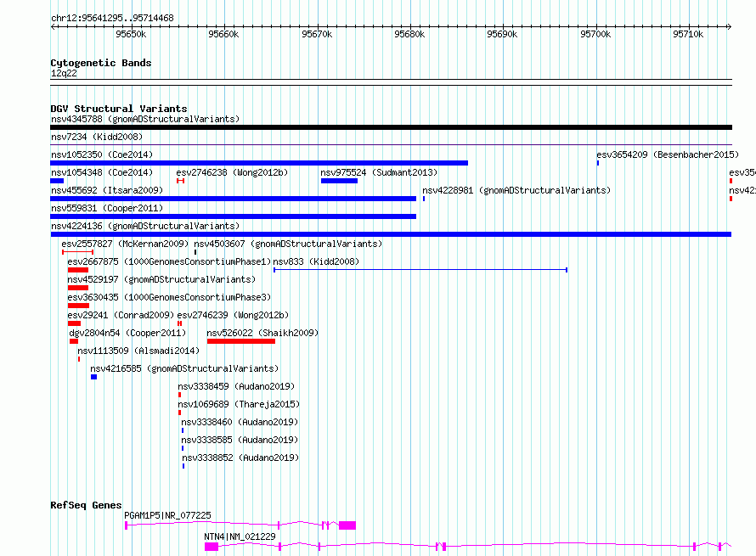The width and height of the screenshot is (756, 556).
Task: Select the thin blue nsv833 span line
Action: pos(420,270)
